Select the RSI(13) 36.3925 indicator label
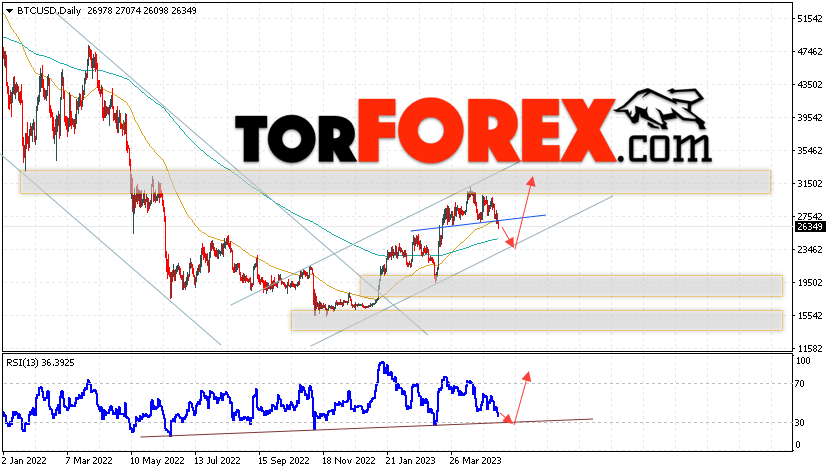Image resolution: width=833 pixels, height=472 pixels. 40,363
